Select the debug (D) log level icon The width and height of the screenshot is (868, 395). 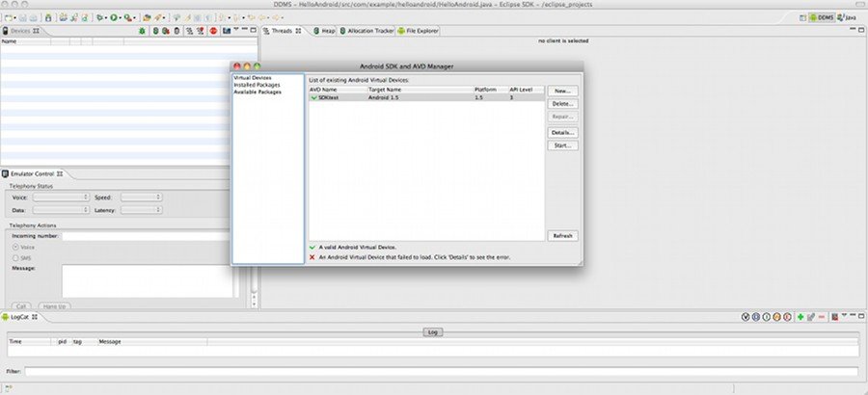(x=756, y=317)
